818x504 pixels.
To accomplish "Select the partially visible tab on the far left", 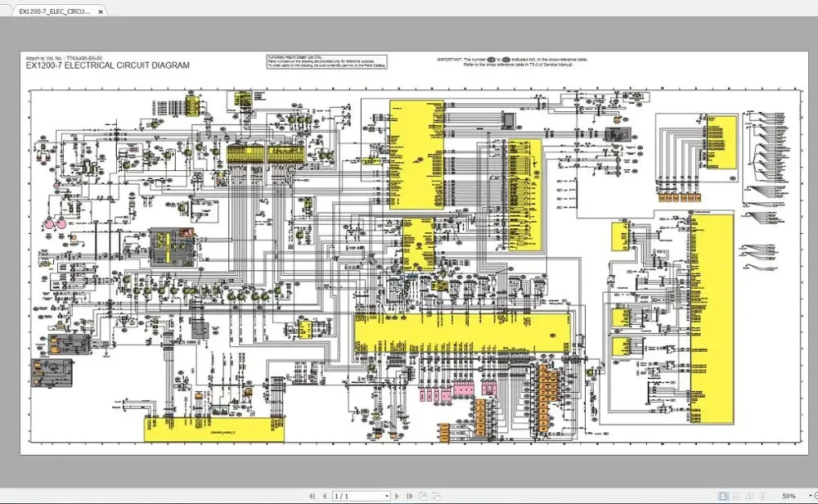I will coord(4,11).
